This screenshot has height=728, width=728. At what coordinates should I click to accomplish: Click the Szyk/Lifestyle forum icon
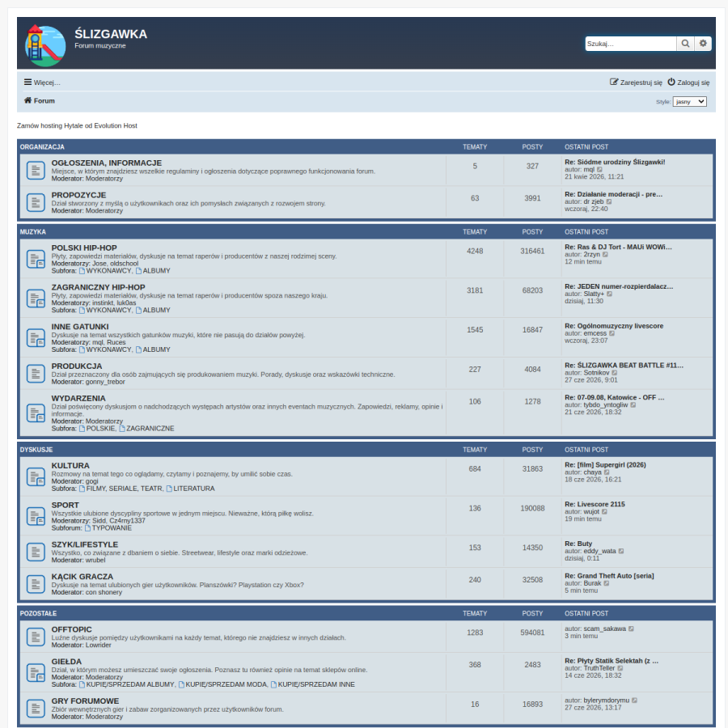(x=36, y=552)
